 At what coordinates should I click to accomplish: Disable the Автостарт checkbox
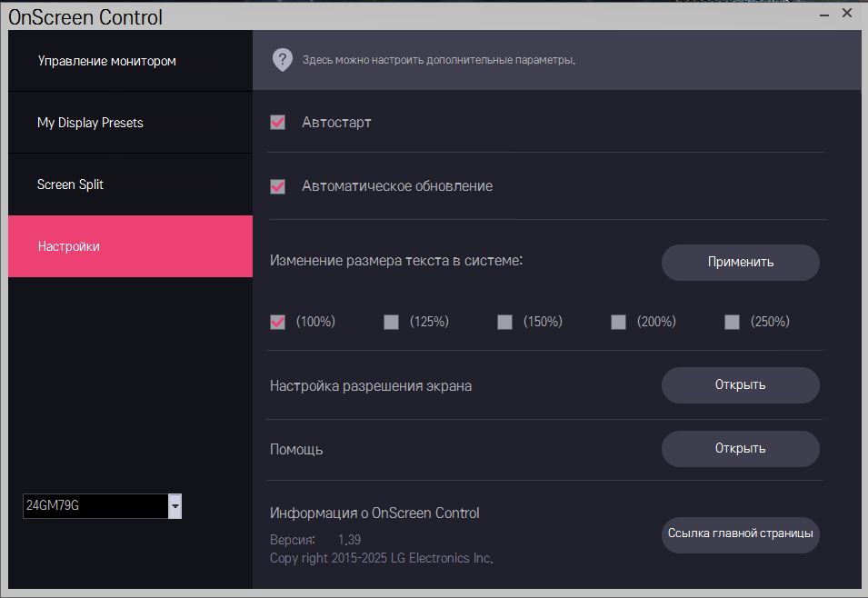point(278,122)
